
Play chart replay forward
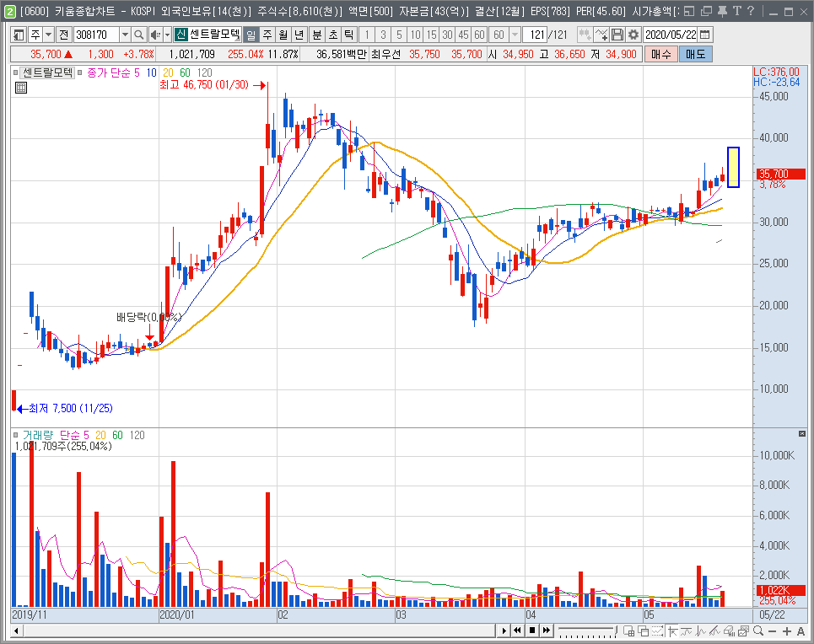(504, 631)
